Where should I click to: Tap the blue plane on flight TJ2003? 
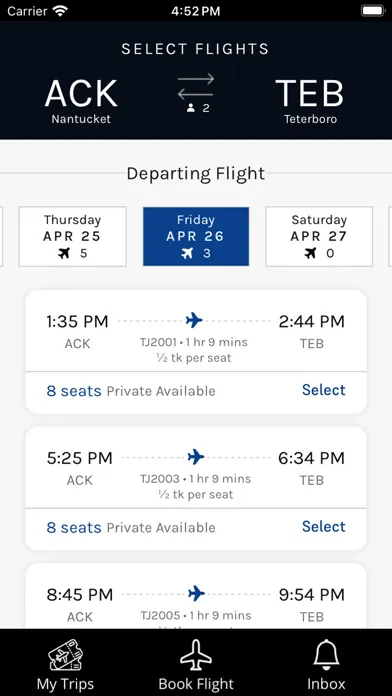click(196, 456)
